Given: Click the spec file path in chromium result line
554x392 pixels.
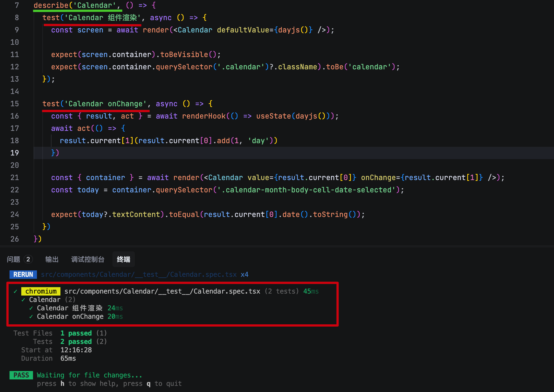Looking at the screenshot, I should click(x=162, y=291).
